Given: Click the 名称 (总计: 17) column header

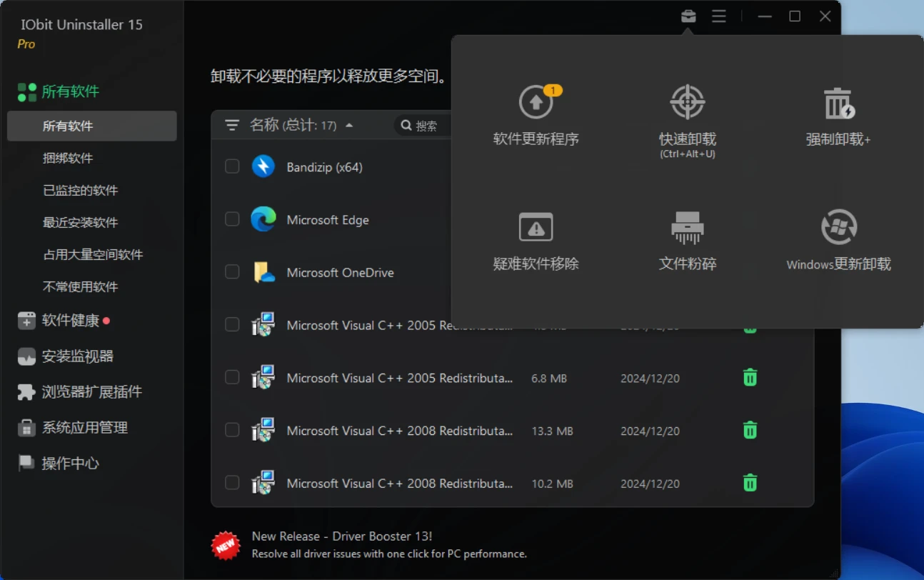Looking at the screenshot, I should [293, 125].
